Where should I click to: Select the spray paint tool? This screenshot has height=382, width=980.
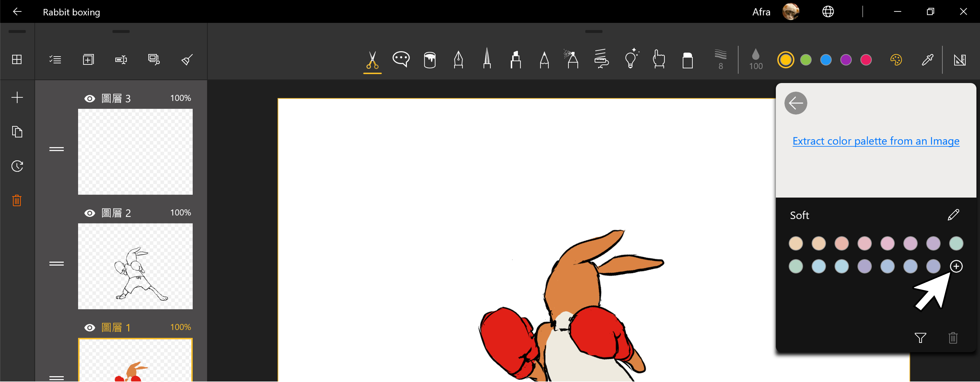pyautogui.click(x=572, y=60)
